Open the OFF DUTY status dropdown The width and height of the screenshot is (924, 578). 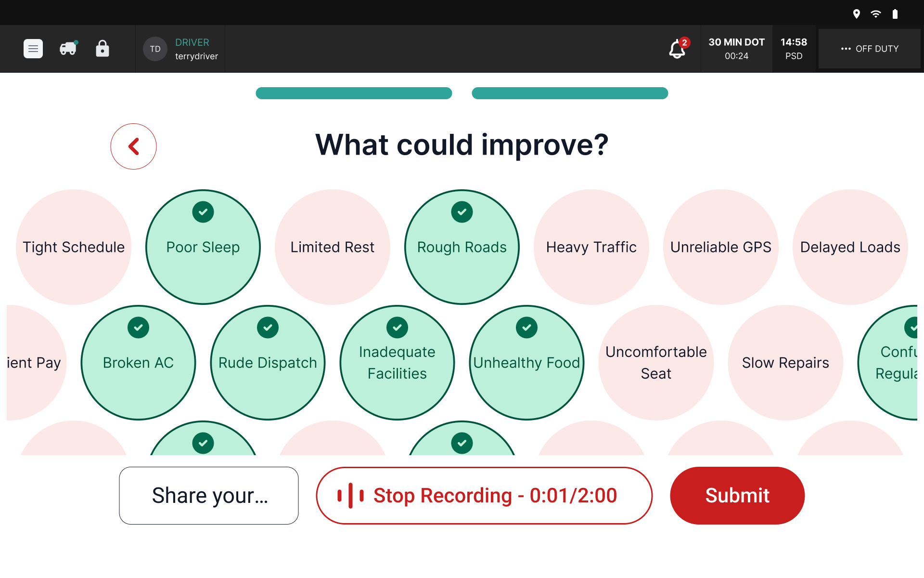(x=870, y=49)
